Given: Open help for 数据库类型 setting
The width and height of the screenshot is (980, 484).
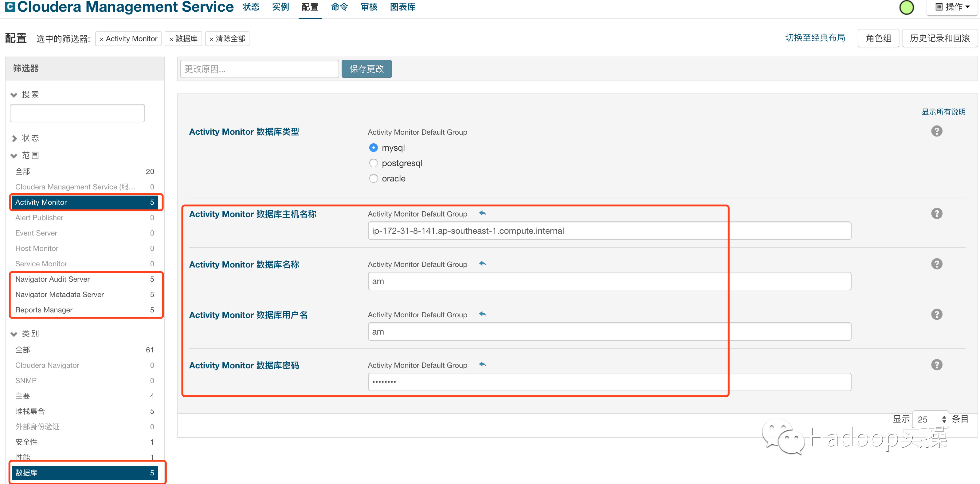Looking at the screenshot, I should tap(937, 131).
